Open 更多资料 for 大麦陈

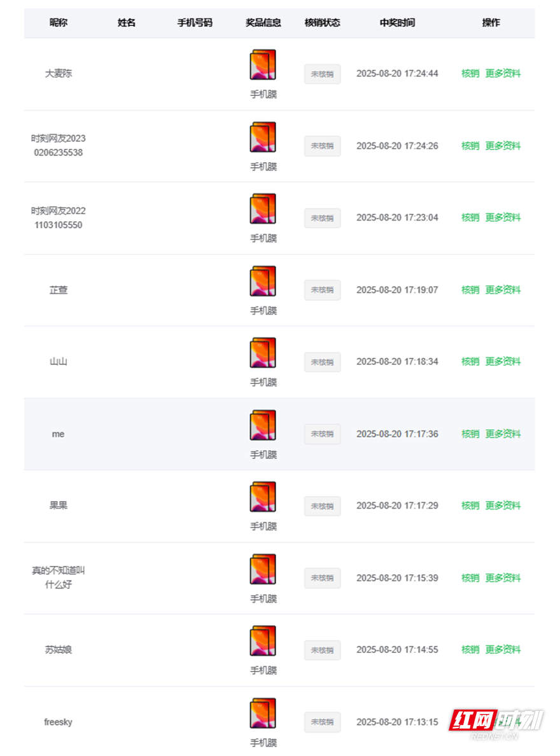pyautogui.click(x=503, y=74)
